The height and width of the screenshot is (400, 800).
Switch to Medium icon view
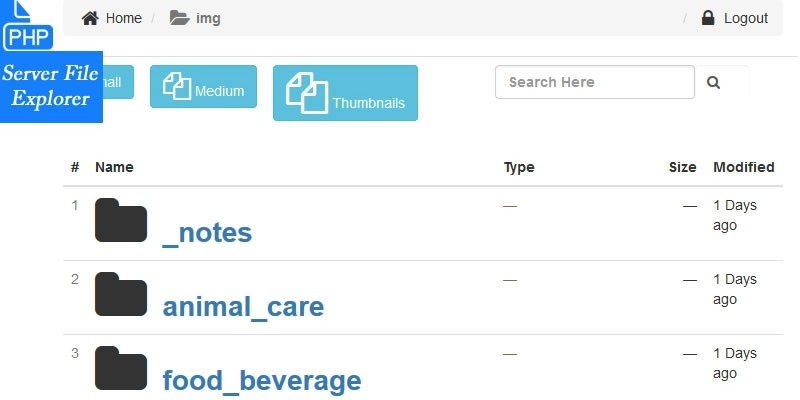click(203, 87)
